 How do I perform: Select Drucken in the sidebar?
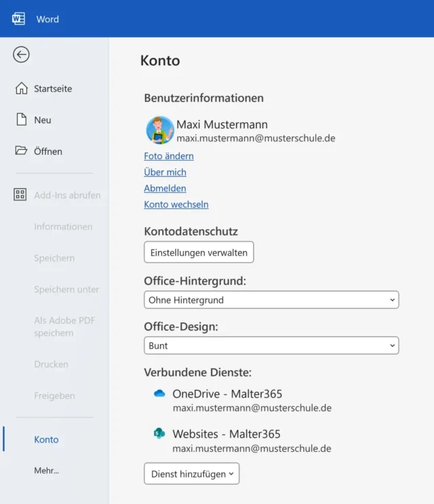[51, 364]
